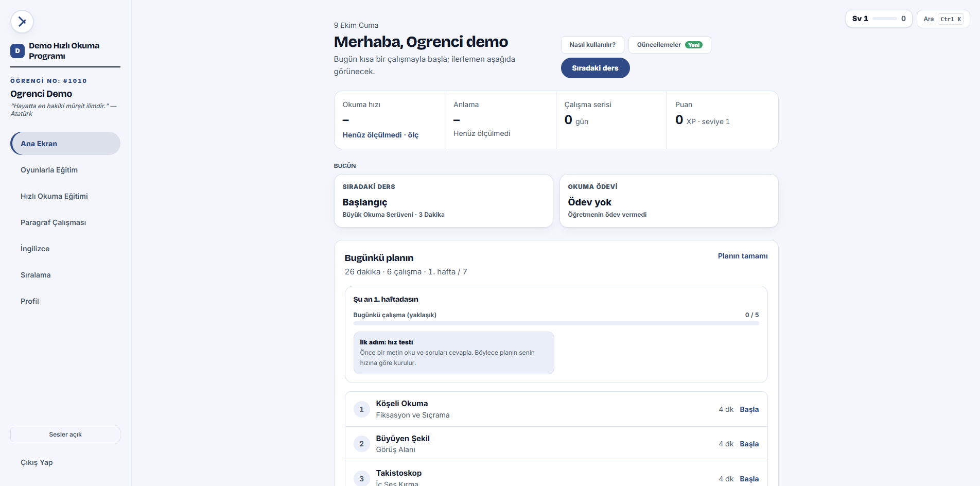Open Hızlı Okuma Eğitimi section

(65, 196)
